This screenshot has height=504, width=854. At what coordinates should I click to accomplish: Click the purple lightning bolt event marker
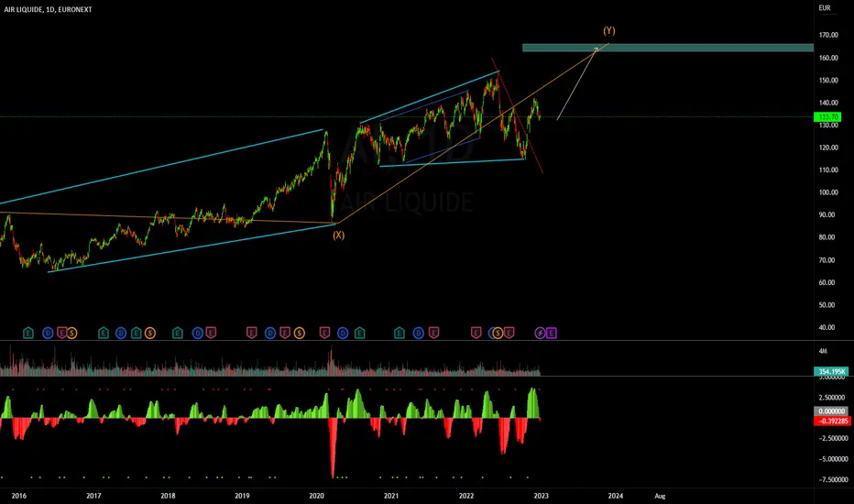(x=540, y=333)
